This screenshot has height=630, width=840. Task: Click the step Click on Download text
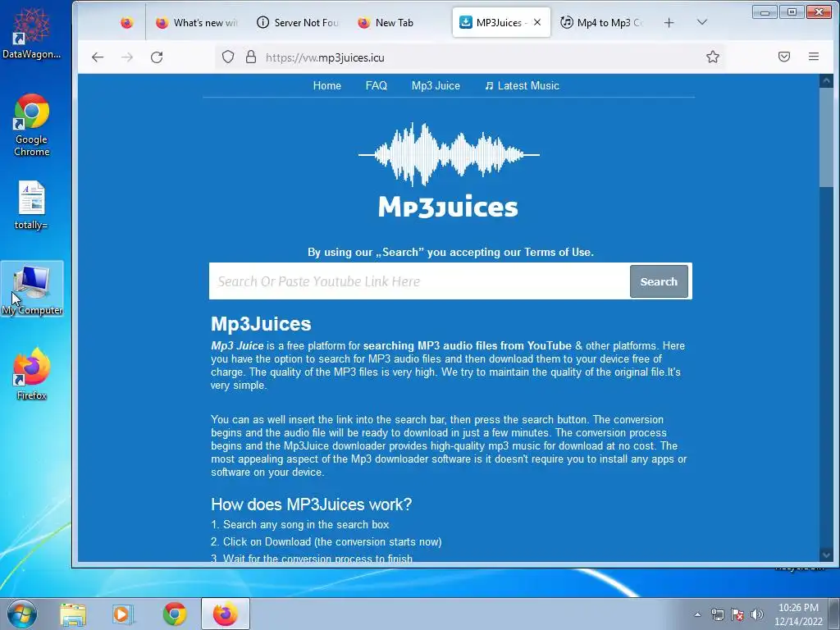coord(326,541)
